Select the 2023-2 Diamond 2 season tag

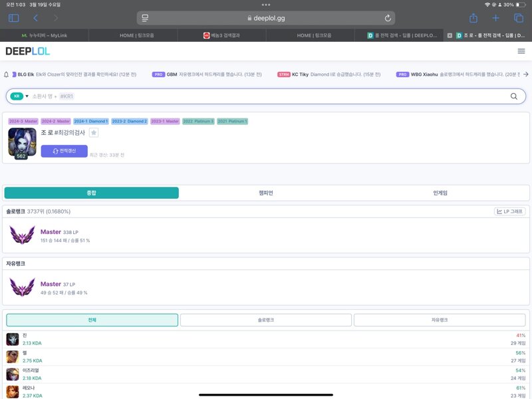click(130, 121)
